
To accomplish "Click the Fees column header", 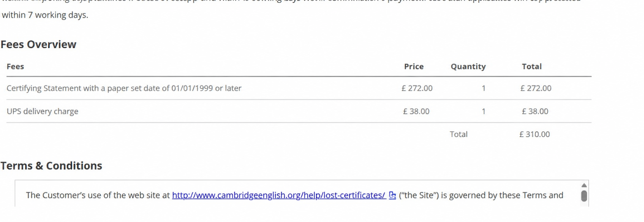I will click(x=15, y=67).
